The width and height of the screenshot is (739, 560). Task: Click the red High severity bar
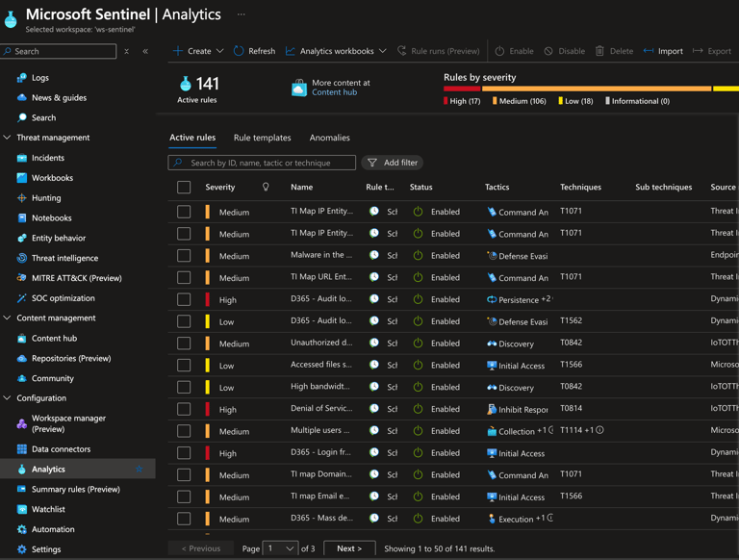click(462, 89)
